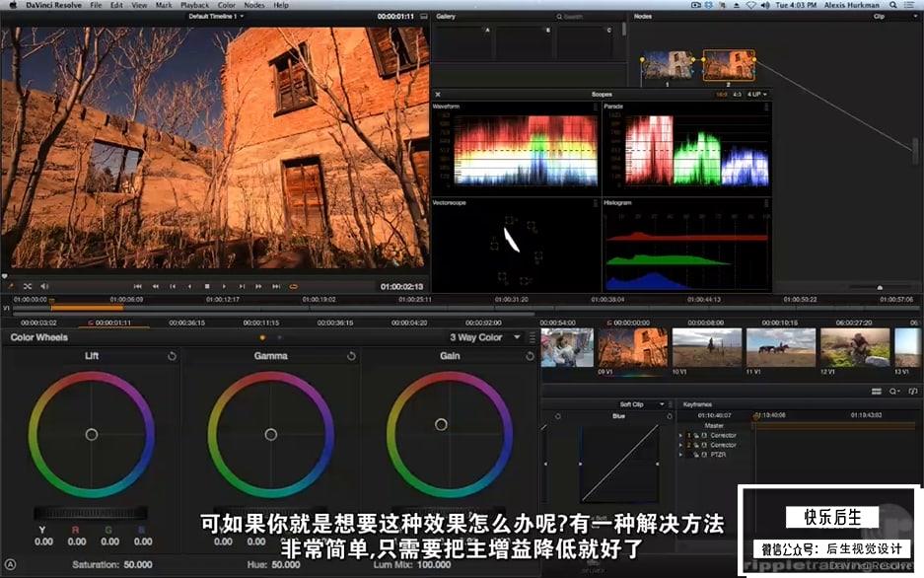Open the Color menu
The width and height of the screenshot is (924, 578).
point(226,5)
